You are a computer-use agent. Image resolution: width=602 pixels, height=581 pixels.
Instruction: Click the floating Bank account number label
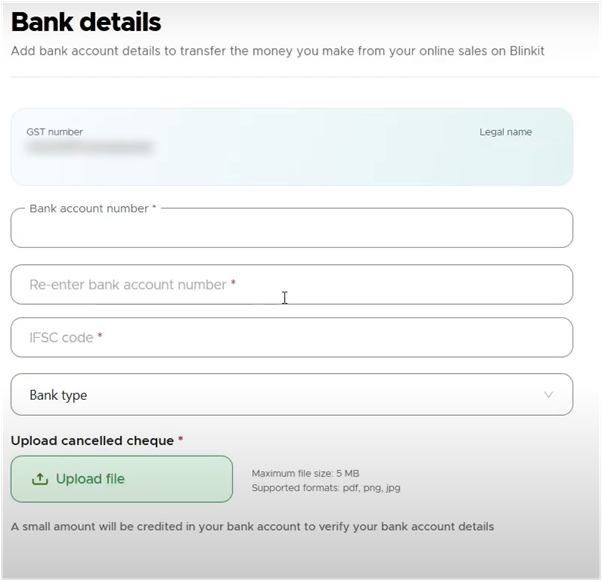(89, 209)
